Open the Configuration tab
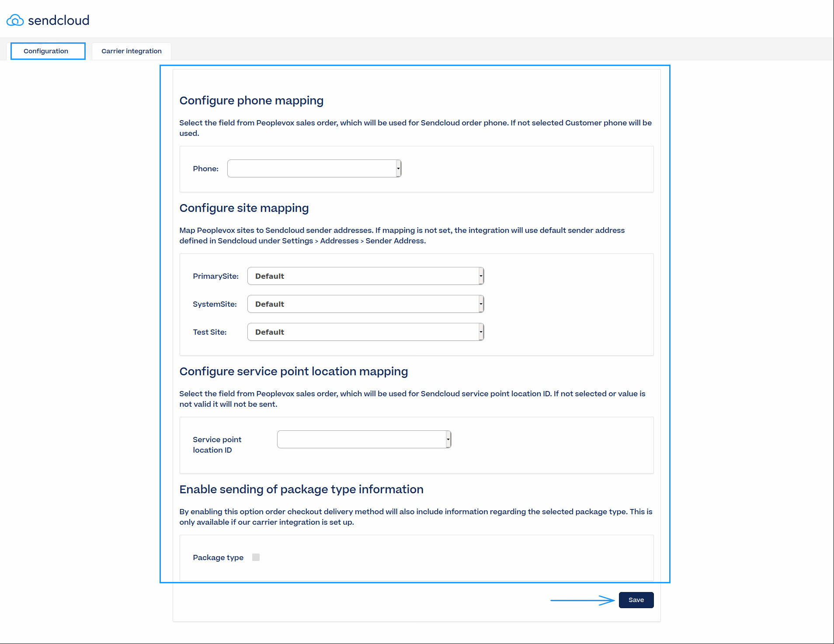Image resolution: width=834 pixels, height=644 pixels. click(48, 51)
